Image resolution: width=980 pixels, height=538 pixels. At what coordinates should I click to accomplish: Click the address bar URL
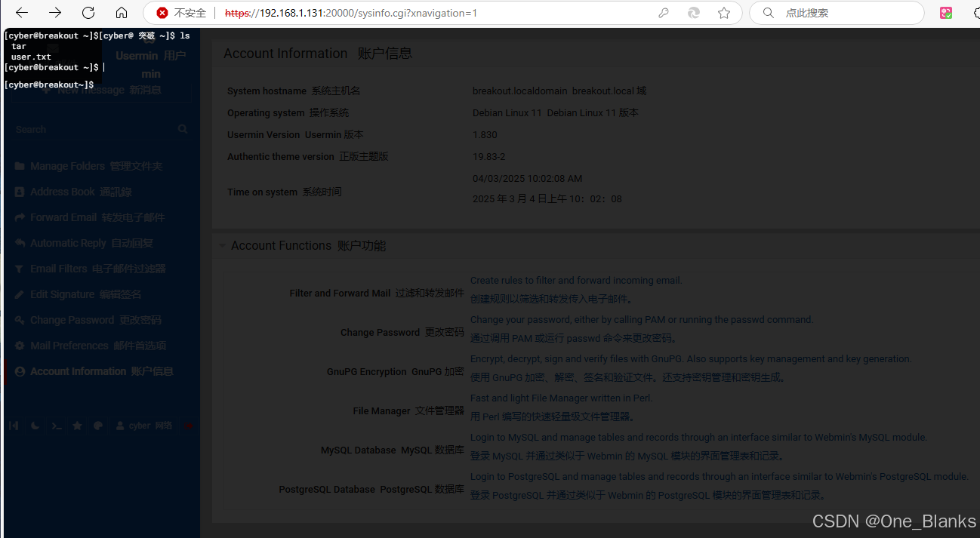351,13
